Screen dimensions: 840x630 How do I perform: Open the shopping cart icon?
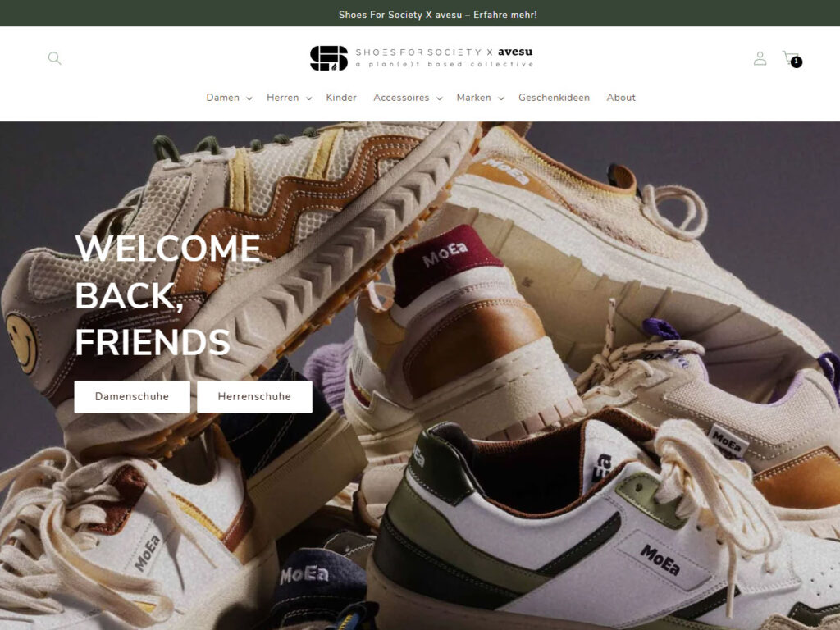(x=790, y=57)
